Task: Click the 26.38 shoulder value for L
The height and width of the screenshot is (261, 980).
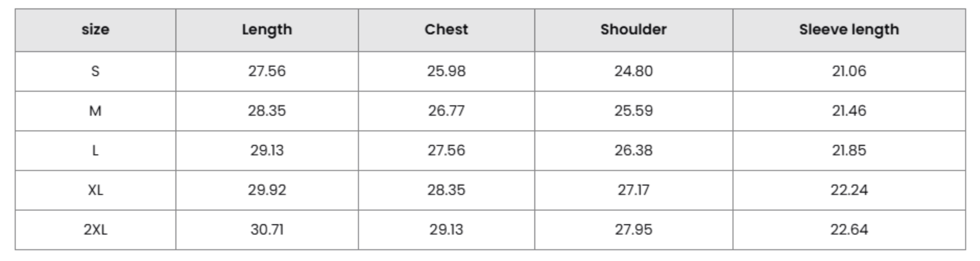Action: 633,151
